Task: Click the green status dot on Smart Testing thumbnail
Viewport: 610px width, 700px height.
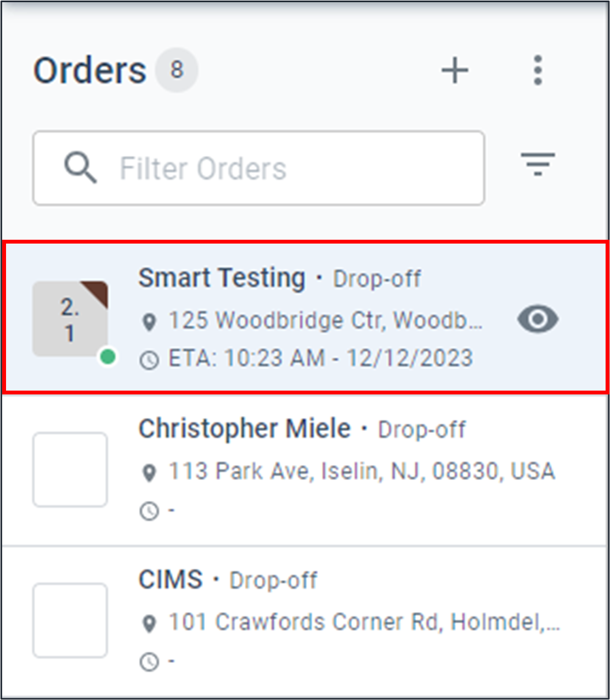Action: click(108, 357)
